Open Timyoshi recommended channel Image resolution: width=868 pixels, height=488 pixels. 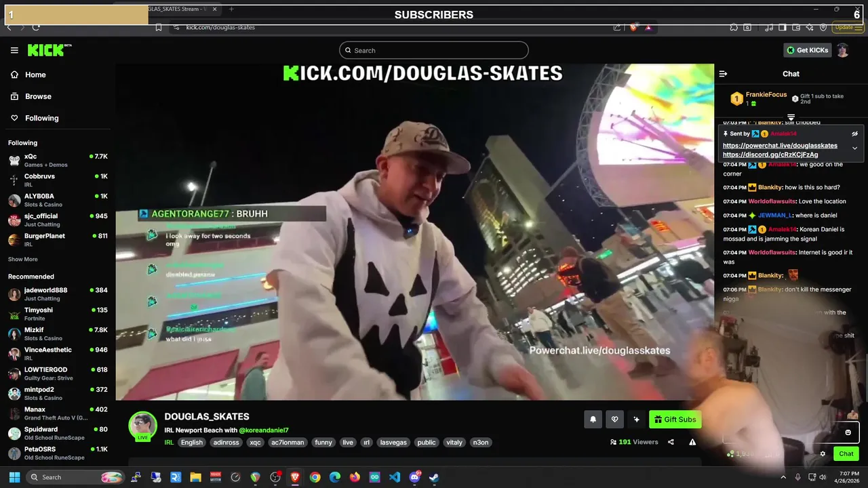click(x=58, y=314)
